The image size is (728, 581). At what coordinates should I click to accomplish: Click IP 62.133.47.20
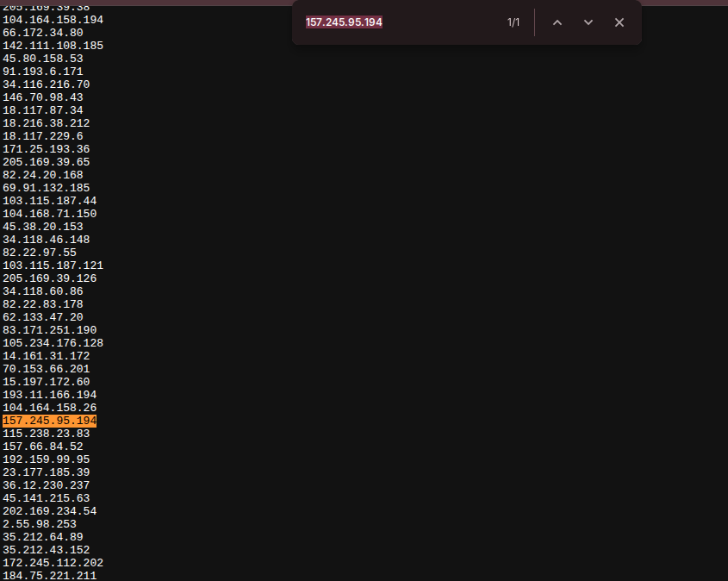[43, 317]
